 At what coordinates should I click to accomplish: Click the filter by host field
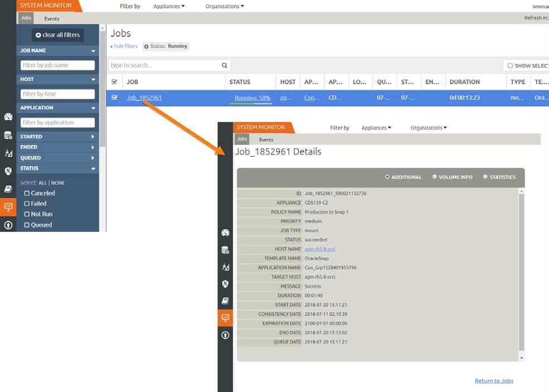coord(58,94)
